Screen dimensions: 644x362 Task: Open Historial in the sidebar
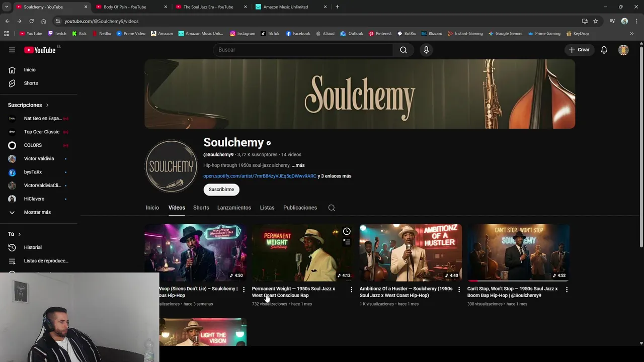pos(33,247)
